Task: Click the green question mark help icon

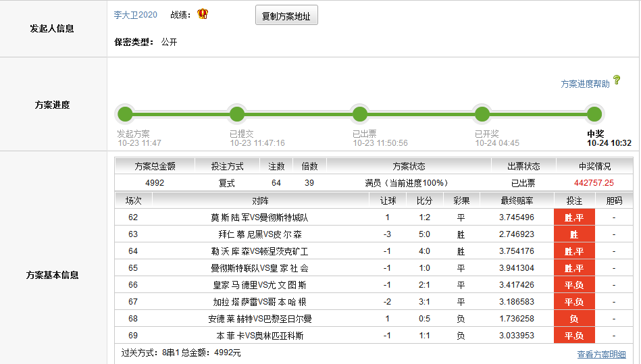Action: click(x=616, y=80)
